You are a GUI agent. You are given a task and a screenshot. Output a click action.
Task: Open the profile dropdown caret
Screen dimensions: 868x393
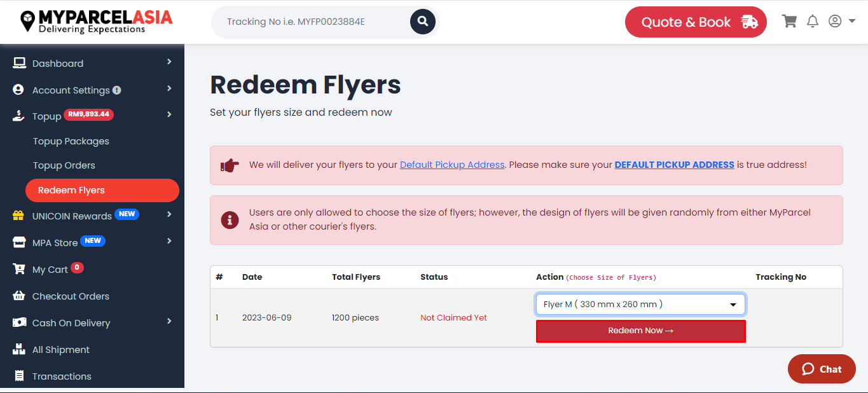pyautogui.click(x=852, y=22)
